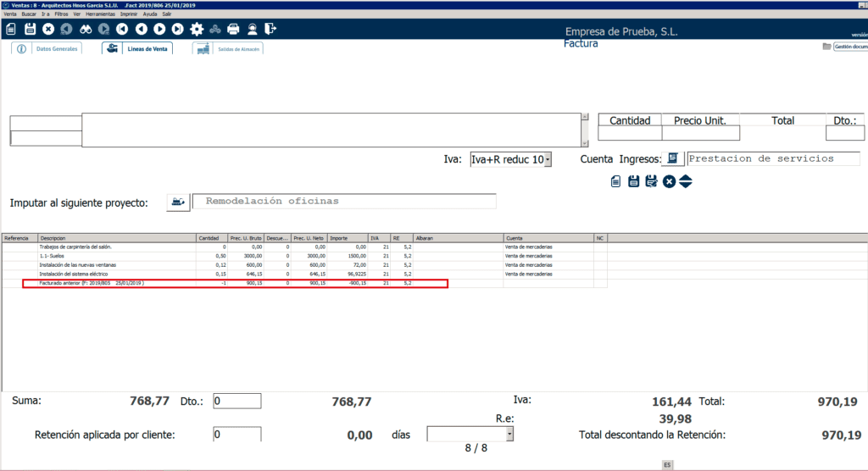Click the printer icon in toolbar
868x471 pixels.
233,29
